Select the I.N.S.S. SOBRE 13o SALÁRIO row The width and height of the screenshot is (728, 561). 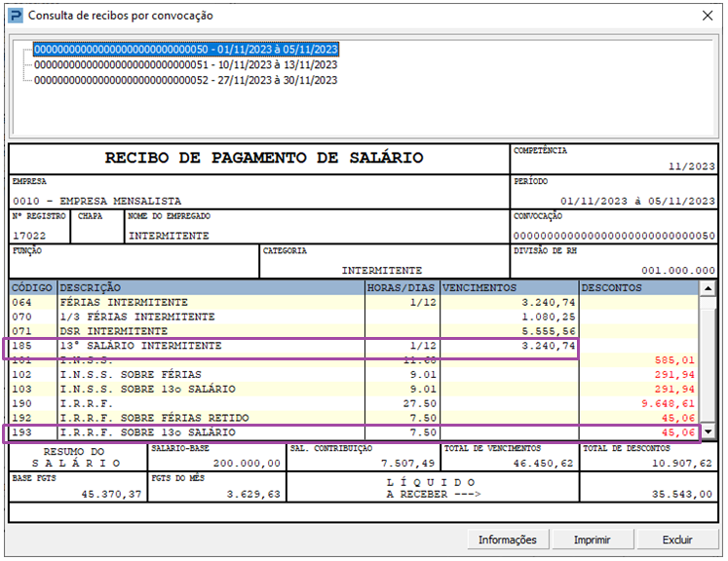(x=354, y=389)
